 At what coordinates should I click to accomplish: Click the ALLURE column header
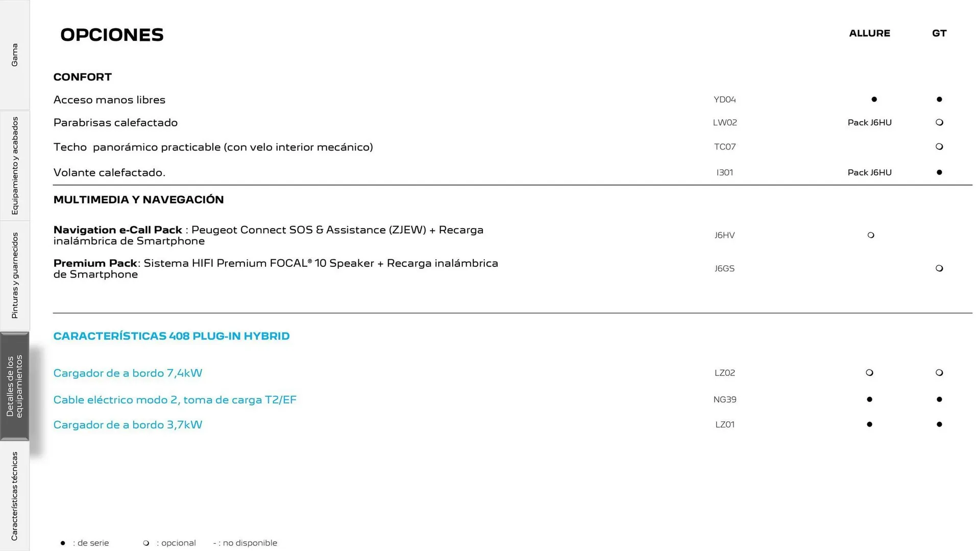pyautogui.click(x=869, y=33)
